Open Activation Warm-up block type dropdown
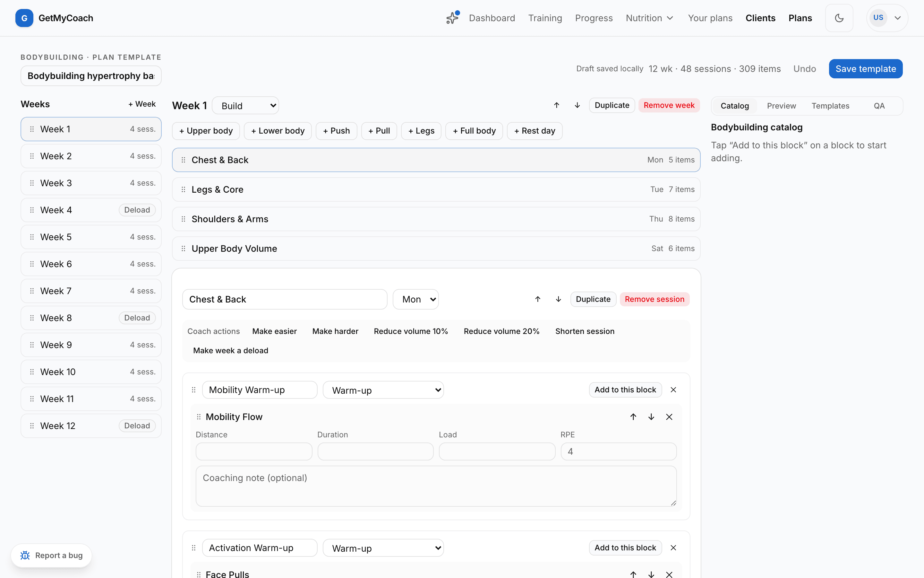The image size is (924, 578). [383, 548]
